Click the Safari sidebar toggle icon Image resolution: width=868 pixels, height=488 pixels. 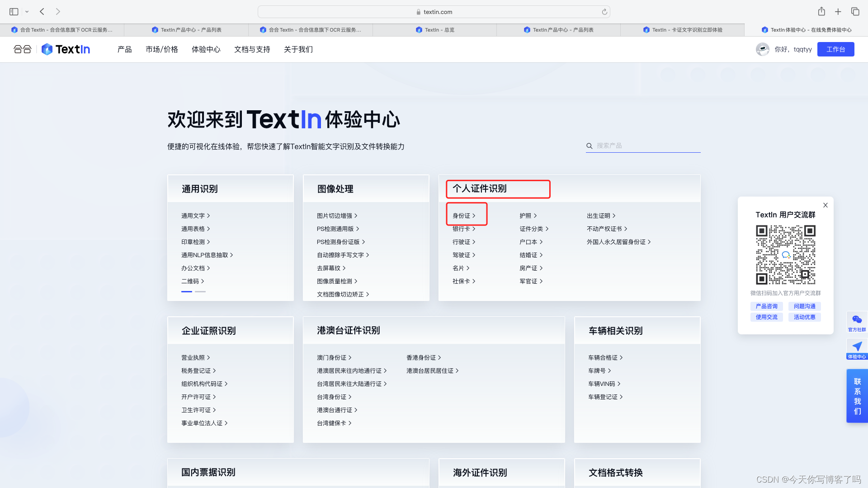click(14, 12)
